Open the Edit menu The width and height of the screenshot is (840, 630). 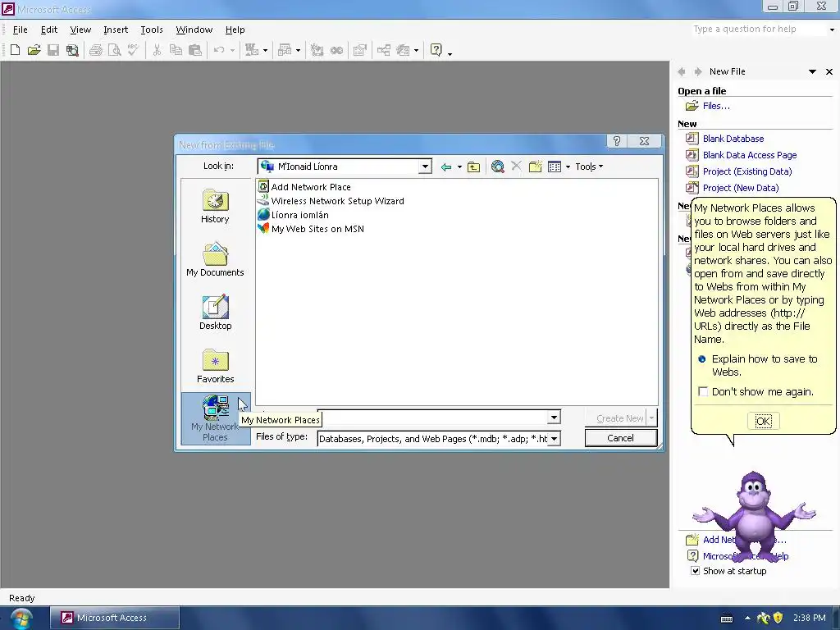(48, 30)
